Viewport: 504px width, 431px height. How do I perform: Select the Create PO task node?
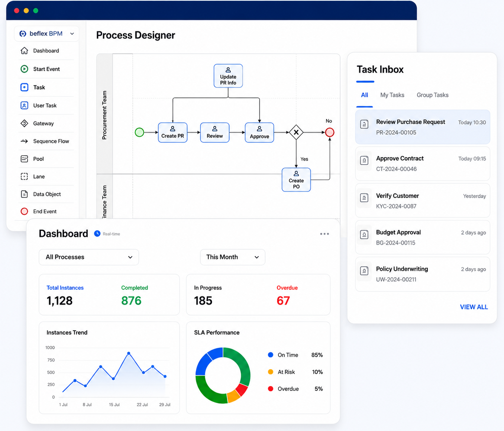tap(296, 180)
